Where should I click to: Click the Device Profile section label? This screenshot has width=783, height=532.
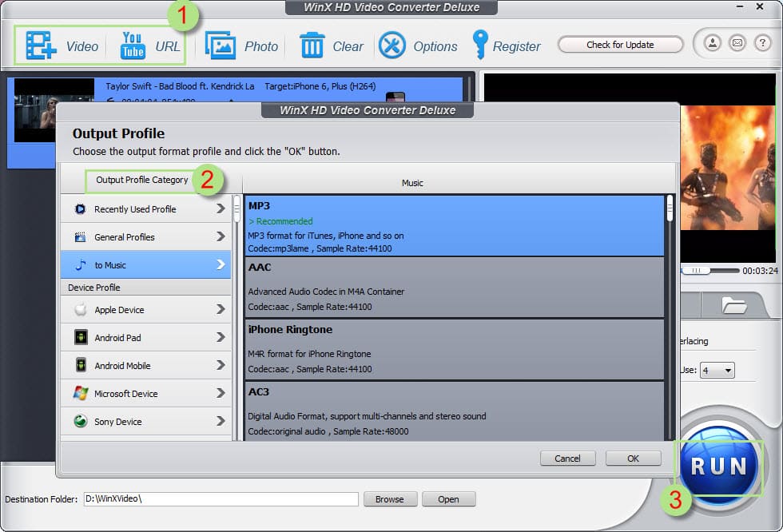(x=94, y=288)
